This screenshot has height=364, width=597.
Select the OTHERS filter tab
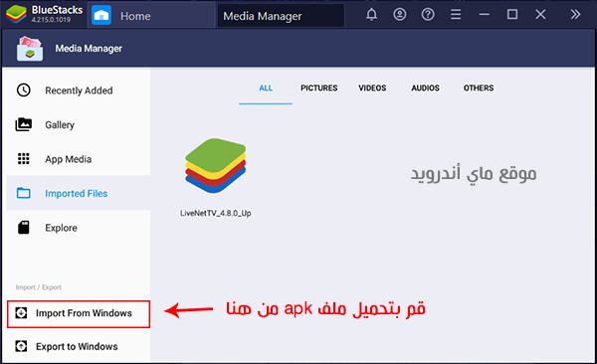pyautogui.click(x=479, y=88)
